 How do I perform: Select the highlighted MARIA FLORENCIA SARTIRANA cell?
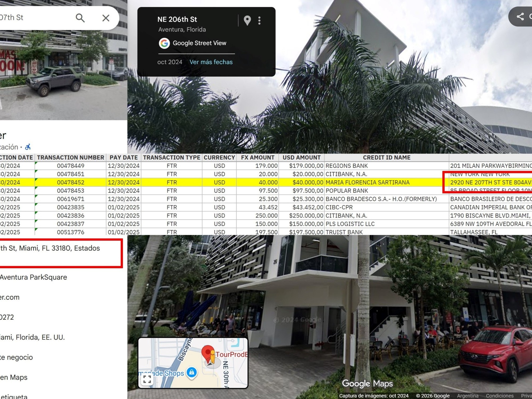367,182
